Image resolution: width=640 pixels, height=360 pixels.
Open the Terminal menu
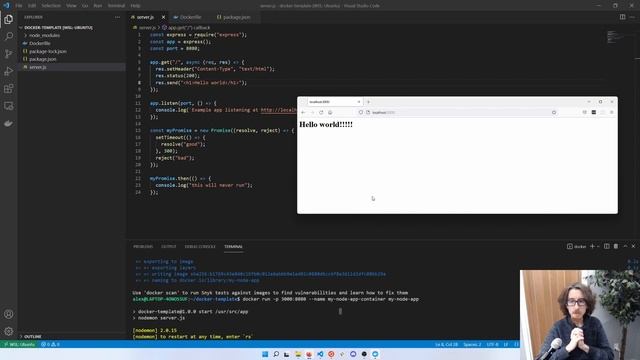pos(116,6)
